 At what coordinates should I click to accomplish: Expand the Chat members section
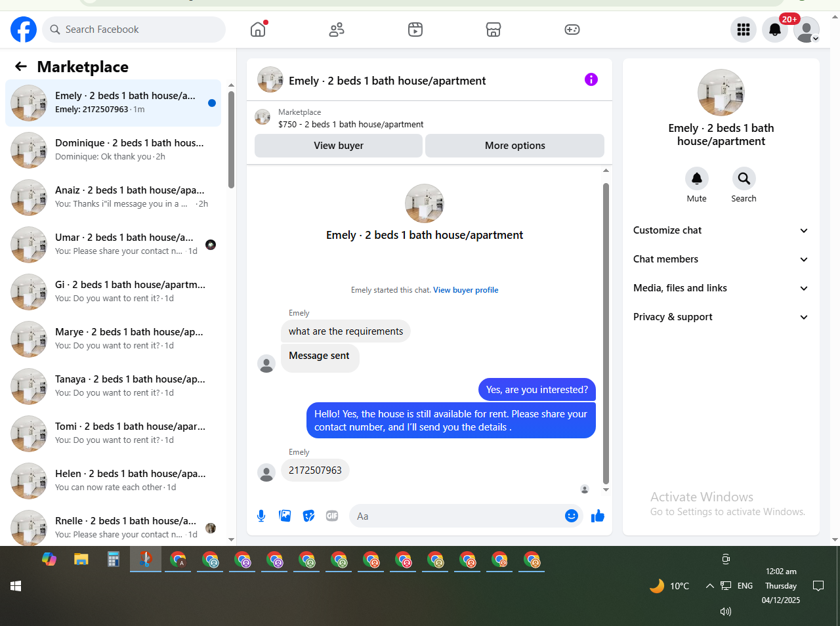[721, 259]
